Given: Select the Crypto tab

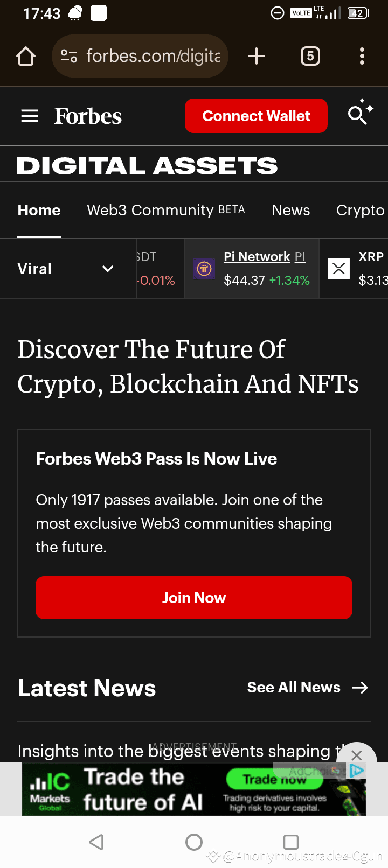Looking at the screenshot, I should pyautogui.click(x=360, y=210).
